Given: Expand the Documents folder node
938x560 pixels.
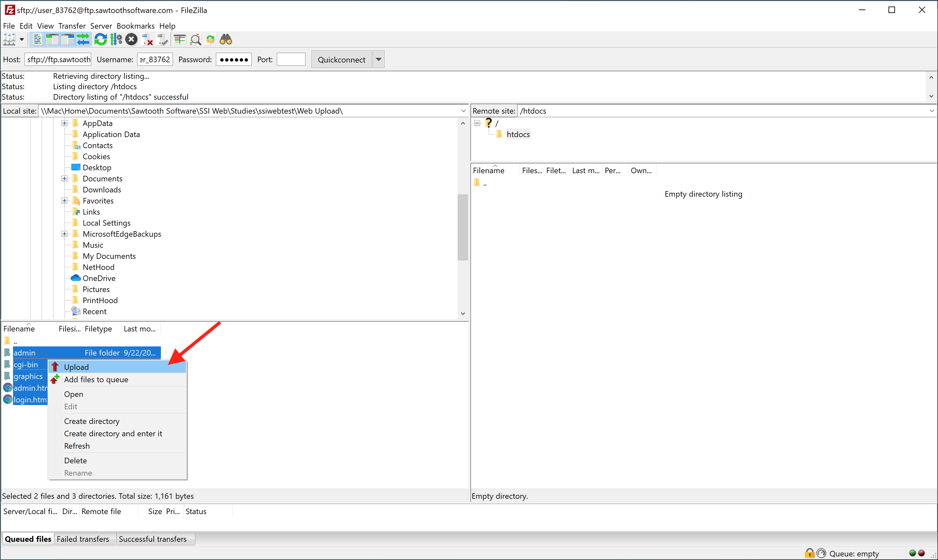Looking at the screenshot, I should click(x=64, y=178).
